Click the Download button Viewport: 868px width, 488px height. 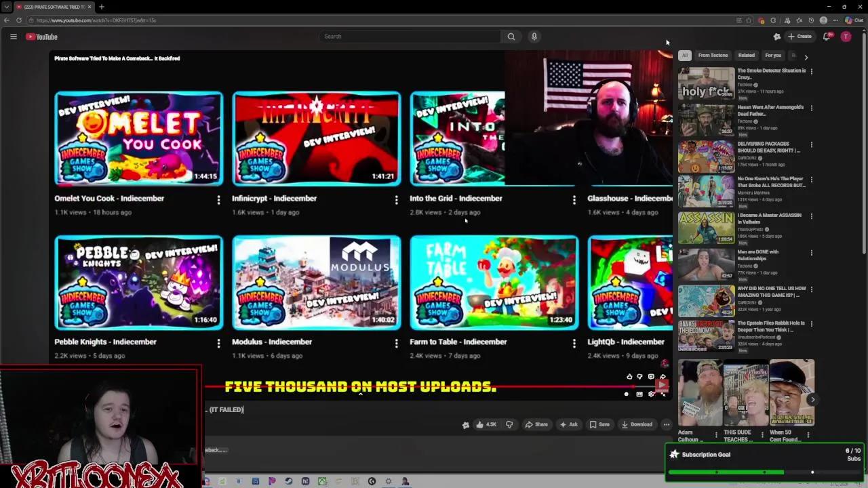637,424
